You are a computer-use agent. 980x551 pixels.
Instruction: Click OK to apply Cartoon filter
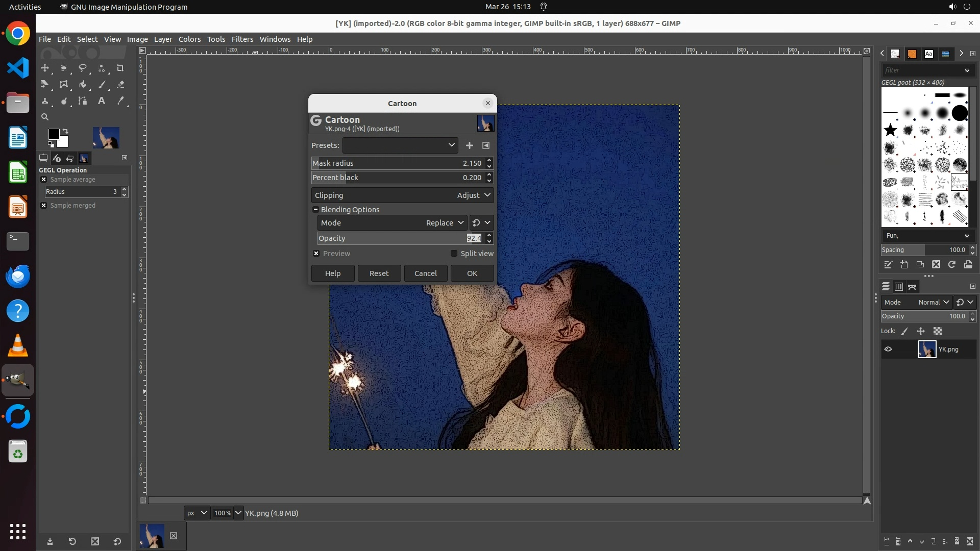point(472,273)
